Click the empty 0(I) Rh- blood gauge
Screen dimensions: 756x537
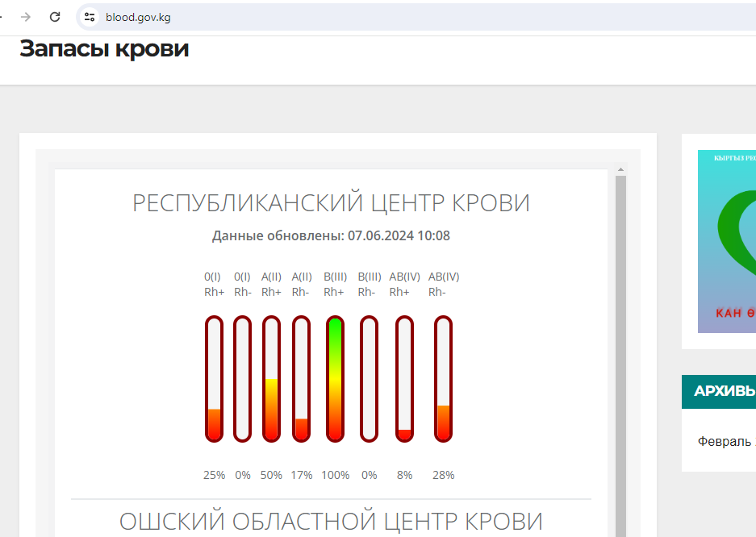click(242, 379)
